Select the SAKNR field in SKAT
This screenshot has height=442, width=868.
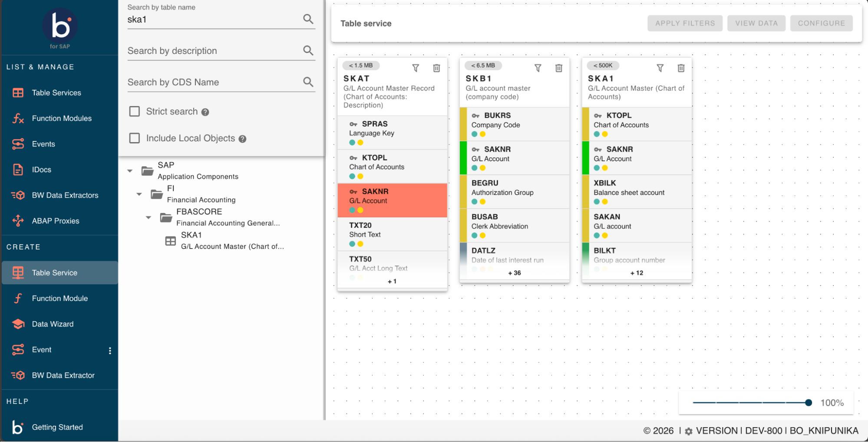[392, 200]
